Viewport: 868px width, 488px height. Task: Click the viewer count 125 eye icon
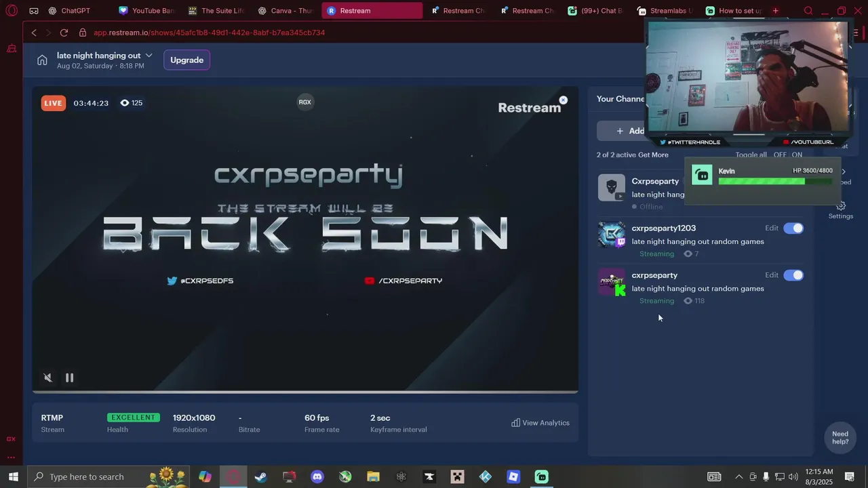pos(124,103)
